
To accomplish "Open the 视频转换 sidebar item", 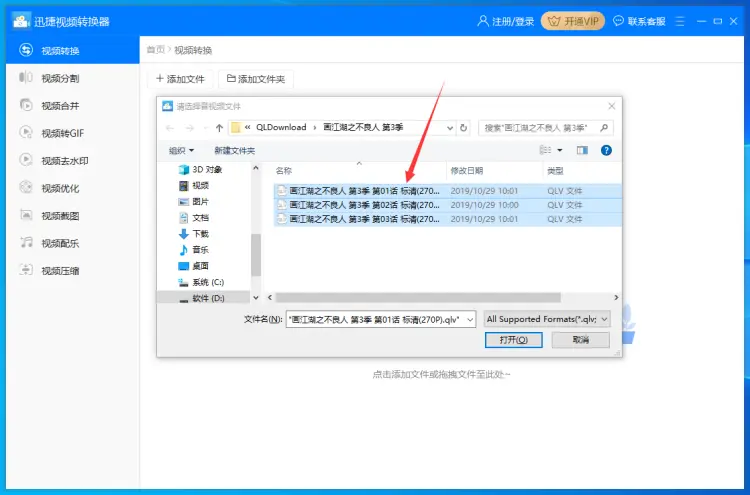I will (x=72, y=50).
